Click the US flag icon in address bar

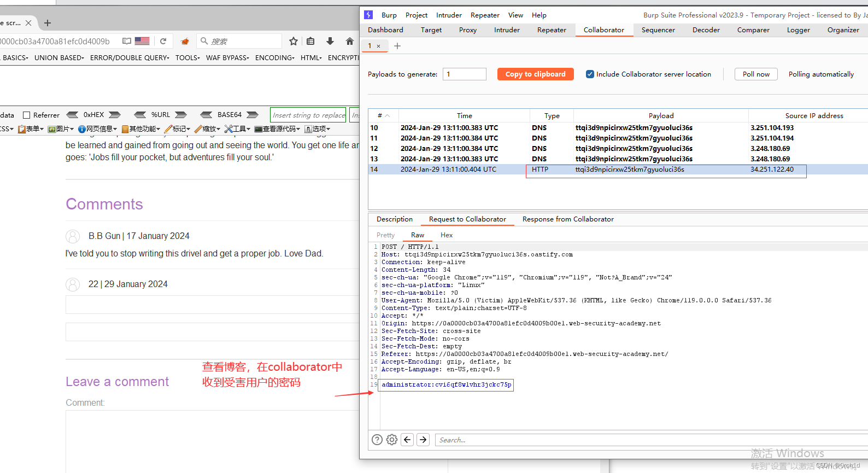[x=142, y=41]
